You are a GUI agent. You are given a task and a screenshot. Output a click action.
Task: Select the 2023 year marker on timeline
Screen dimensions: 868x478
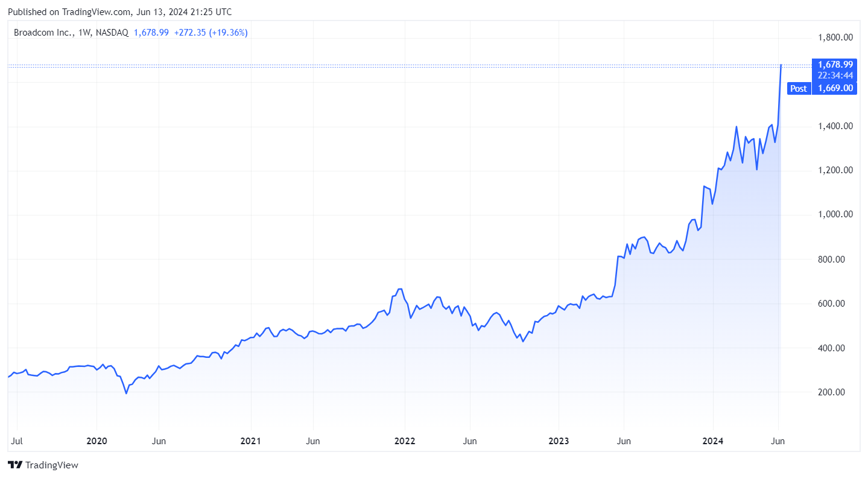[x=559, y=441]
